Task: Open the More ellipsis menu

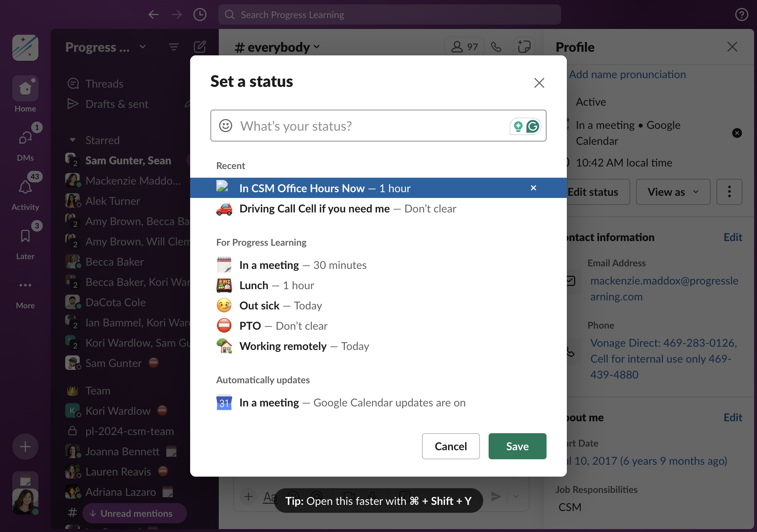Action: (25, 292)
